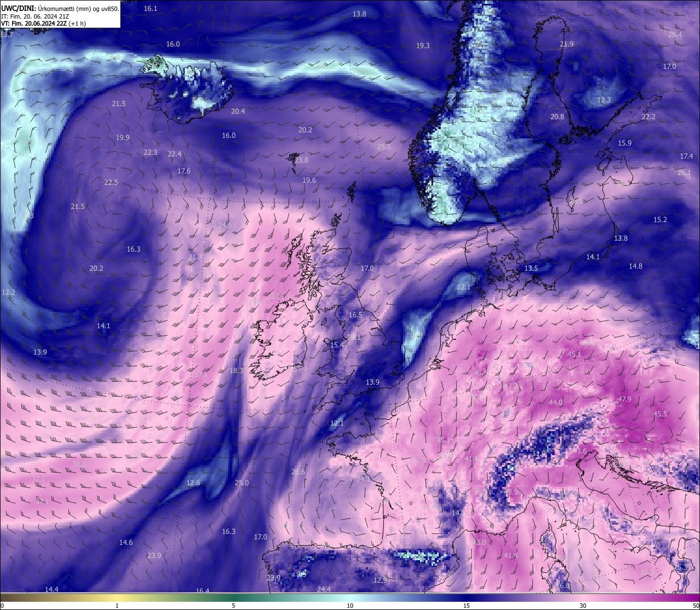
Task: Click the 10 tick on color scale
Action: click(350, 606)
